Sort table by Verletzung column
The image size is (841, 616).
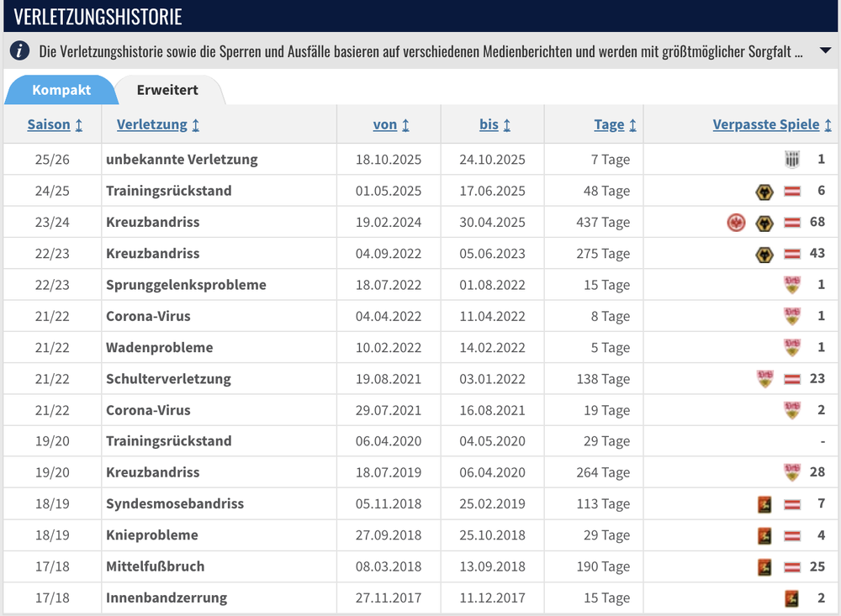[158, 124]
